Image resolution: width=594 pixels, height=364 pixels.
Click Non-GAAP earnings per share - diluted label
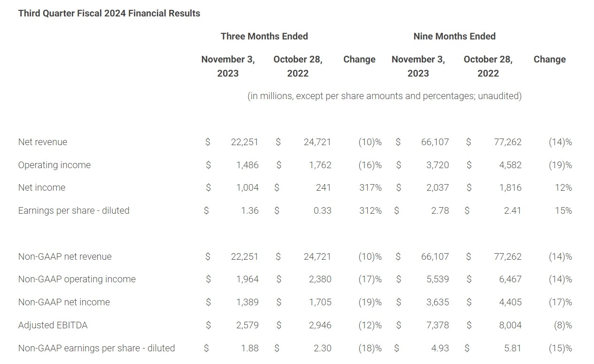(x=96, y=348)
